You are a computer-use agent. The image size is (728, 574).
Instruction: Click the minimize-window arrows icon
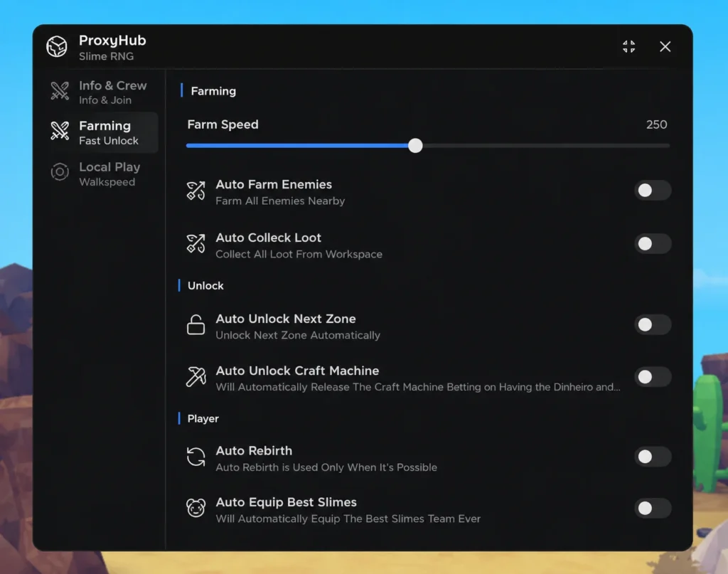pos(628,46)
